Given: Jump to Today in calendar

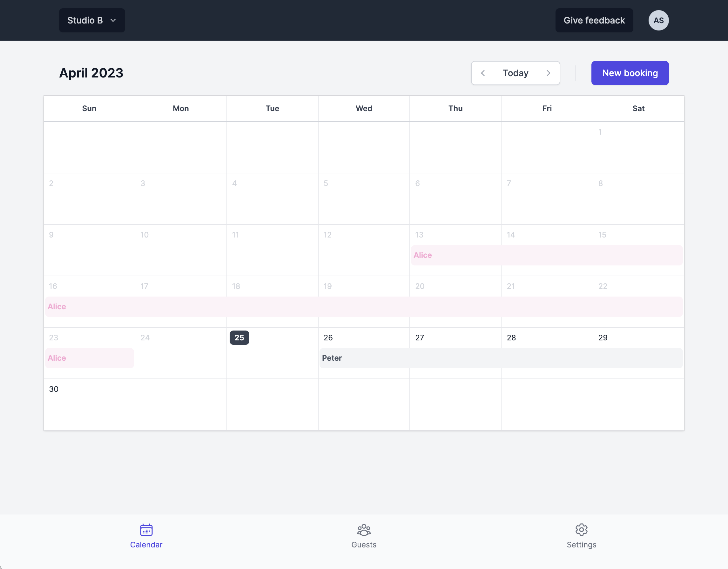Looking at the screenshot, I should coord(515,73).
